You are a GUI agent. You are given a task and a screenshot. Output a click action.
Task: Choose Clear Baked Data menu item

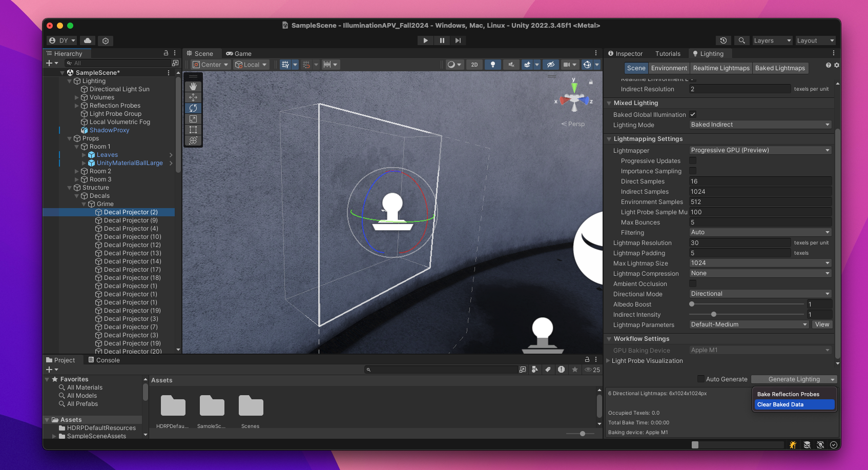tap(794, 404)
